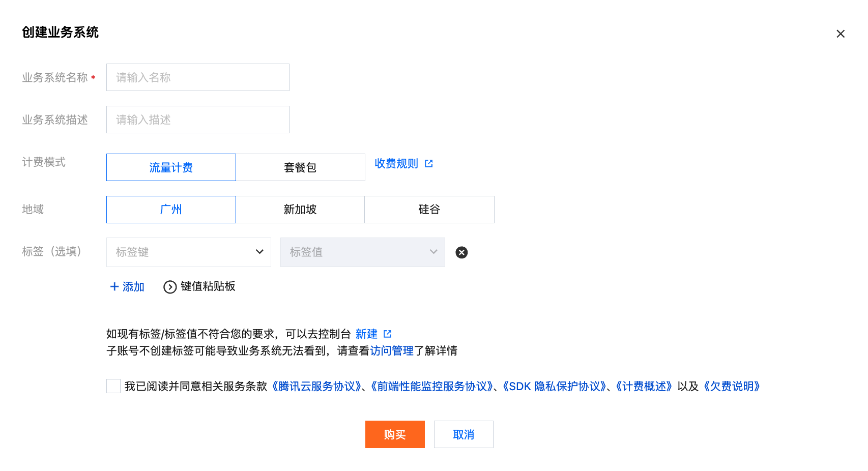
Task: Choose 广州 region
Action: pyautogui.click(x=171, y=210)
